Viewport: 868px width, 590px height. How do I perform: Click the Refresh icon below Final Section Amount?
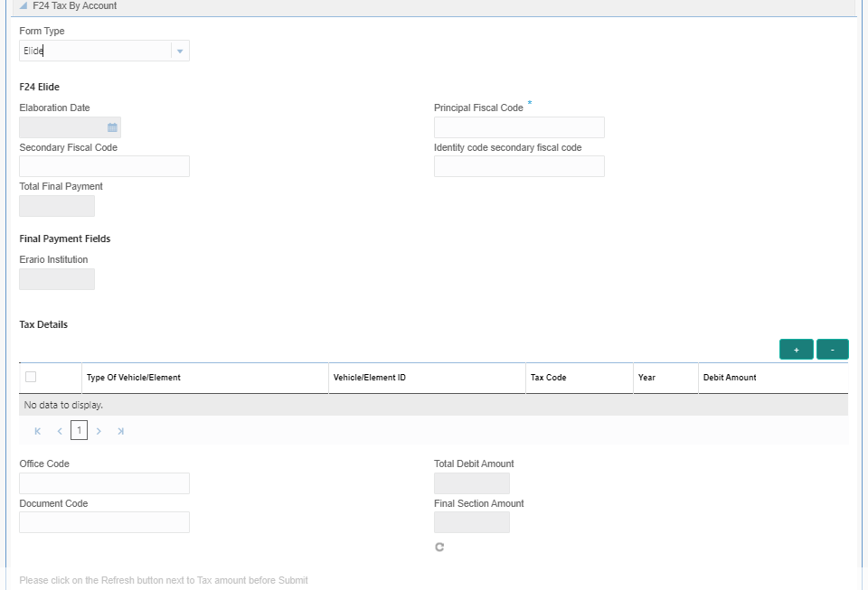[439, 547]
